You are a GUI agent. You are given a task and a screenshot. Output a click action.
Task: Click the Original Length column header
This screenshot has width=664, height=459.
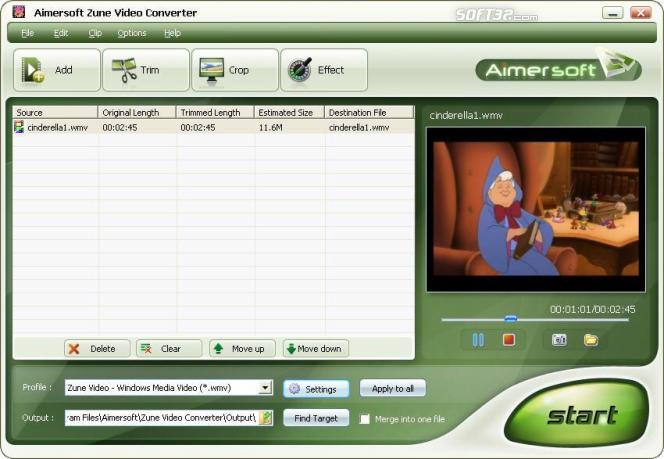click(137, 113)
